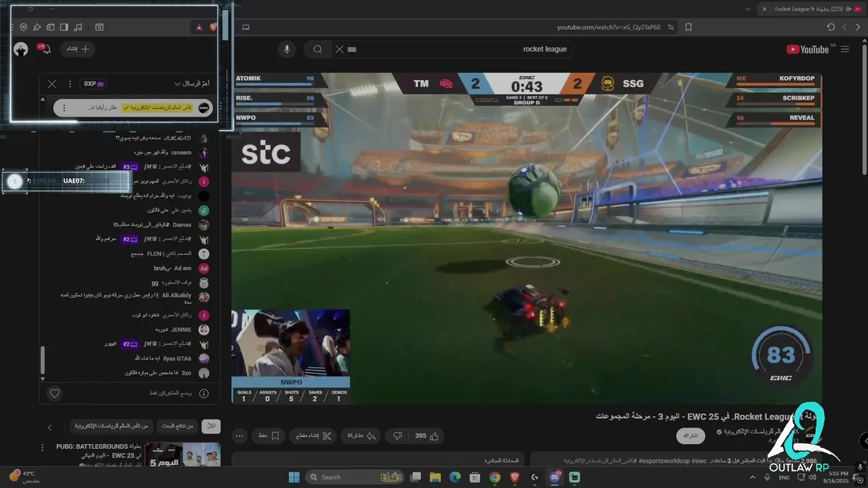The image size is (868, 488).
Task: Close the Rocket League browser tab
Action: pos(764,9)
